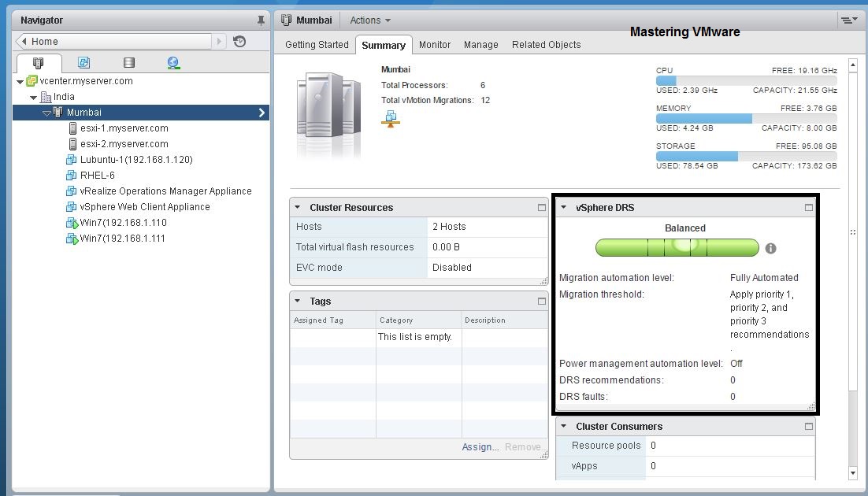Click the cluster servers thumbnail image
This screenshot has height=496, width=868.
pos(328,115)
